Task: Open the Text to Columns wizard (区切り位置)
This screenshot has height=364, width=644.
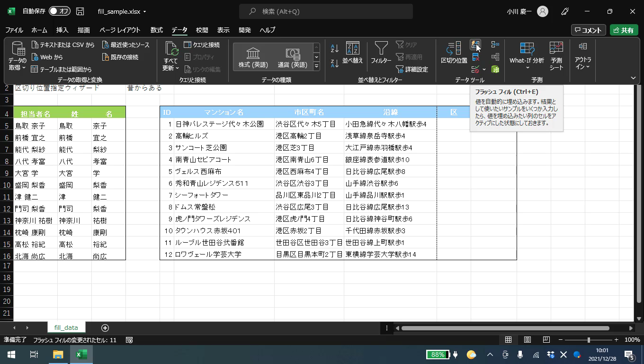Action: pyautogui.click(x=454, y=53)
